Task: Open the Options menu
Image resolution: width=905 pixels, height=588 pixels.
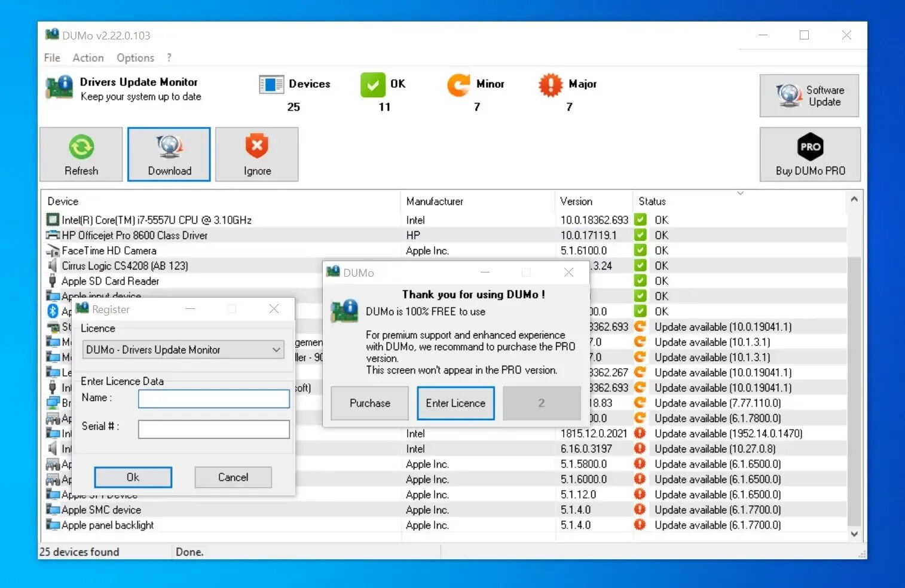Action: [135, 58]
